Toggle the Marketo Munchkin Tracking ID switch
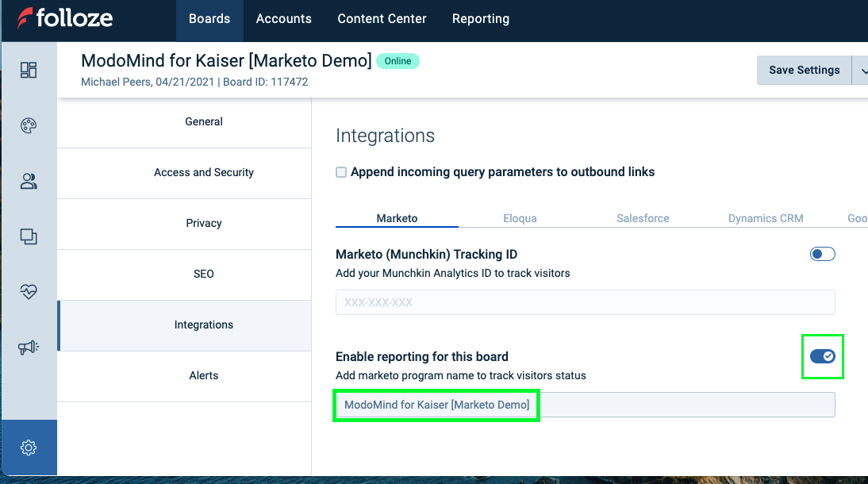The width and height of the screenshot is (868, 484). pyautogui.click(x=822, y=254)
